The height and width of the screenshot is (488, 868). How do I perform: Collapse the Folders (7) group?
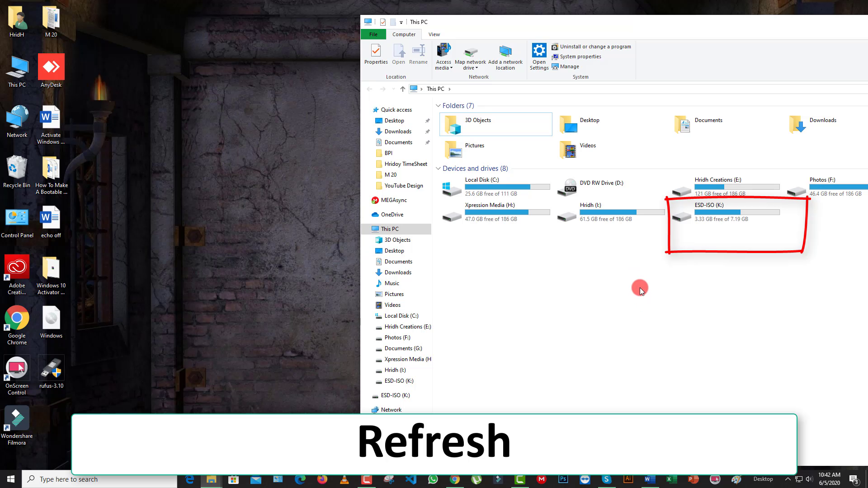tap(438, 106)
